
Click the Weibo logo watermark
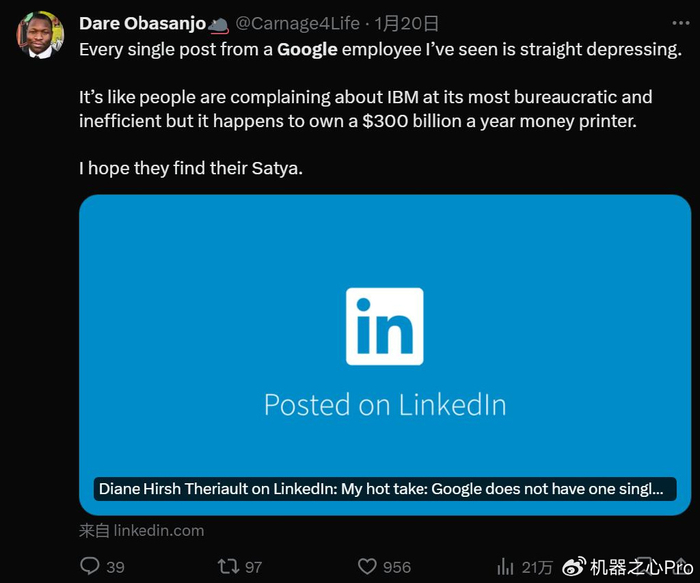coord(574,567)
